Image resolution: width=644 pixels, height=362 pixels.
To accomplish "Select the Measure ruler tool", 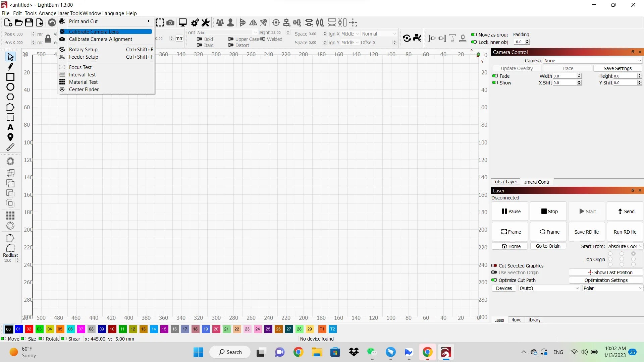I will 10,147.
